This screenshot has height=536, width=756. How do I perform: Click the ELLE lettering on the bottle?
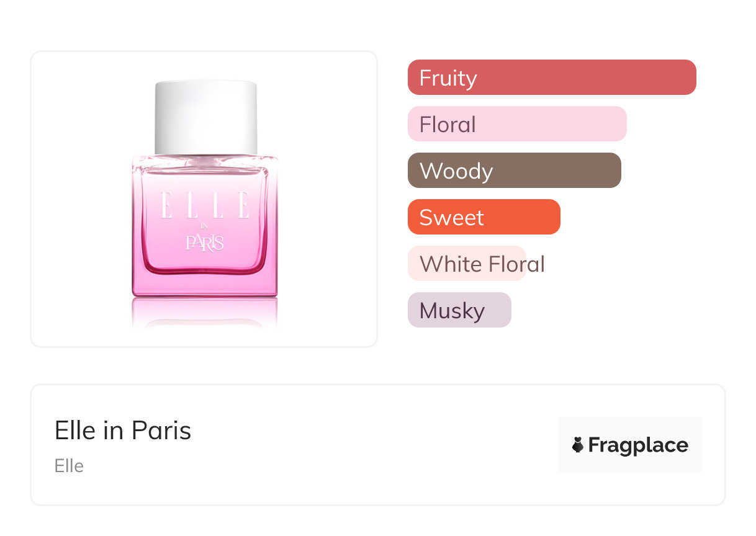205,205
